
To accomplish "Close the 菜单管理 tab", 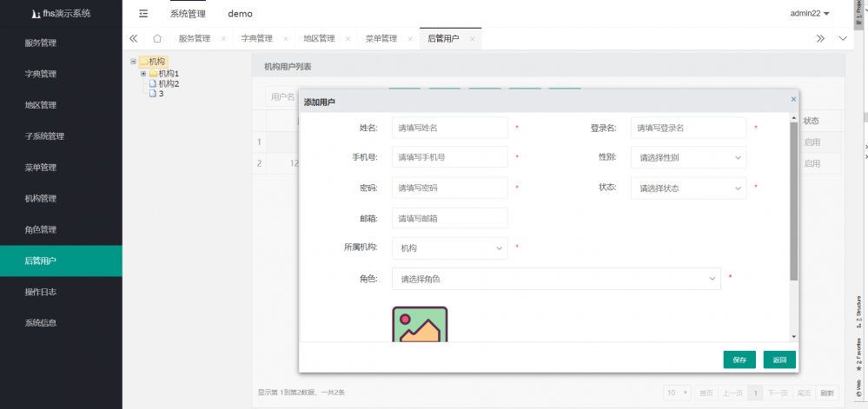I will click(x=410, y=39).
